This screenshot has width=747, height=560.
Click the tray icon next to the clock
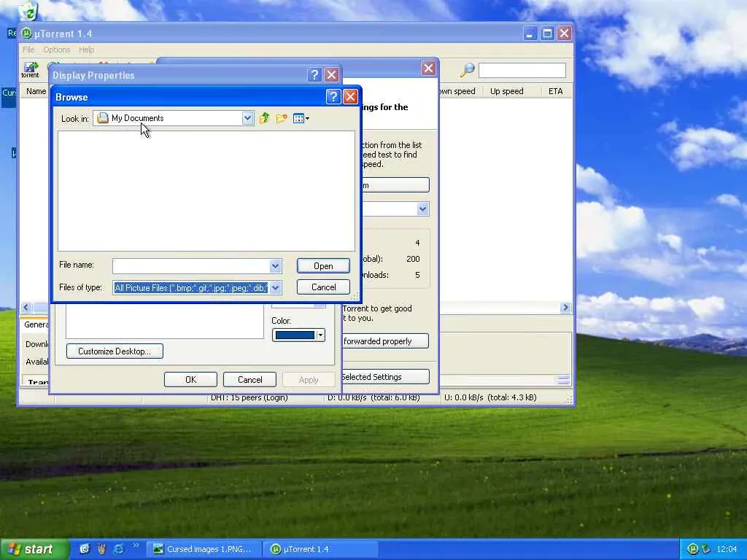705,549
